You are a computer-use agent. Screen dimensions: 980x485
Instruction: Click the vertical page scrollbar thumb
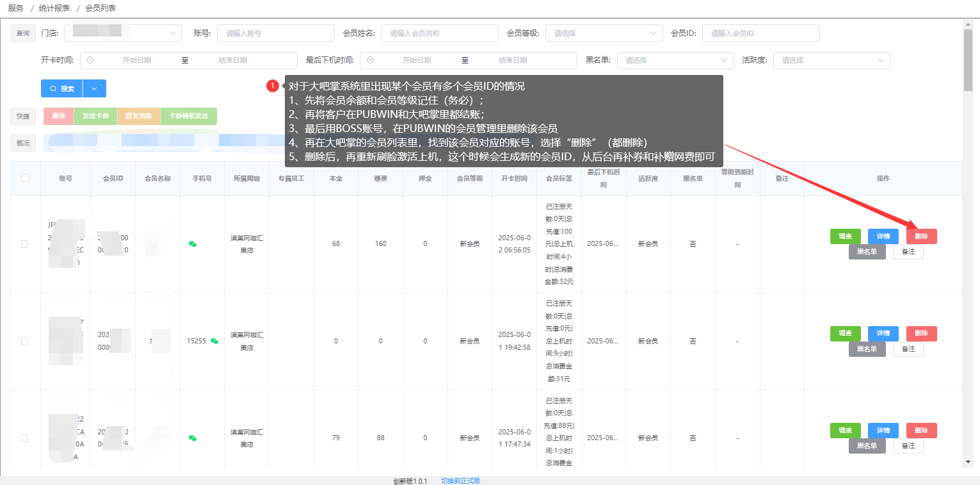click(x=967, y=60)
